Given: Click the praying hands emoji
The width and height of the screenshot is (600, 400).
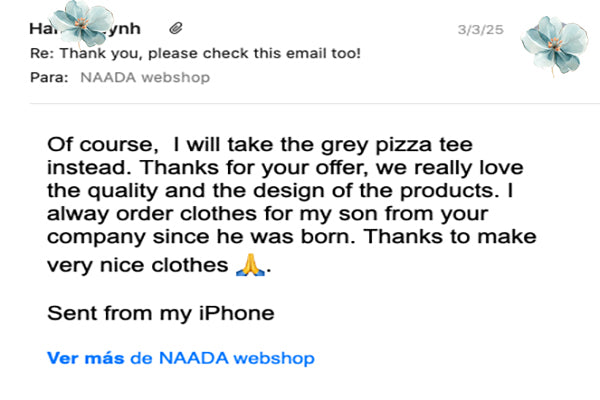Looking at the screenshot, I should 249,265.
